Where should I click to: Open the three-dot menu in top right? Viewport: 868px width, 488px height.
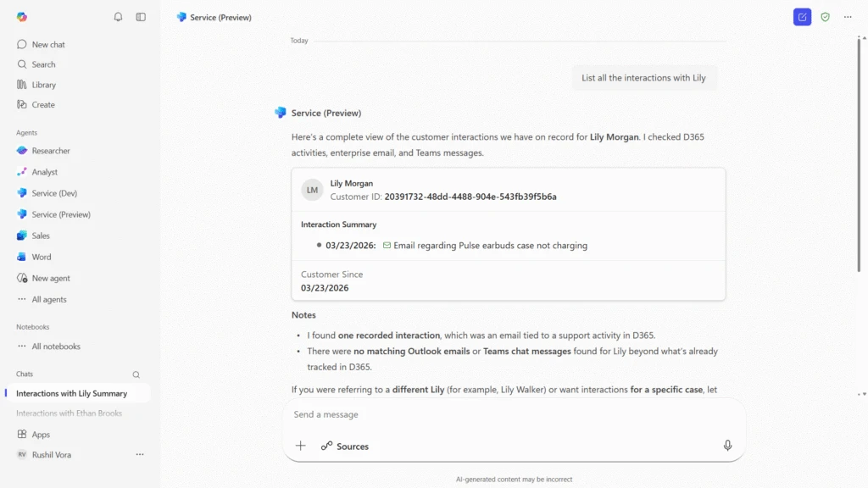848,17
